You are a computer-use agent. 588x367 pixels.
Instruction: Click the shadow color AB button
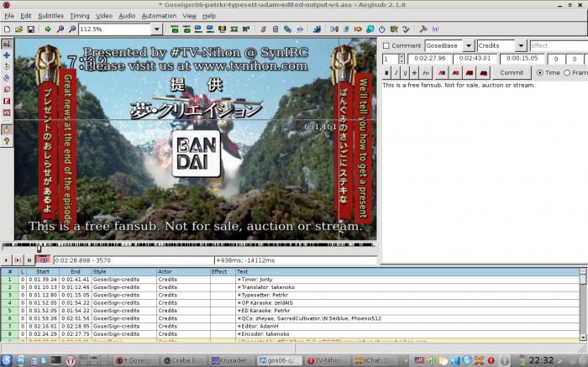tap(483, 73)
